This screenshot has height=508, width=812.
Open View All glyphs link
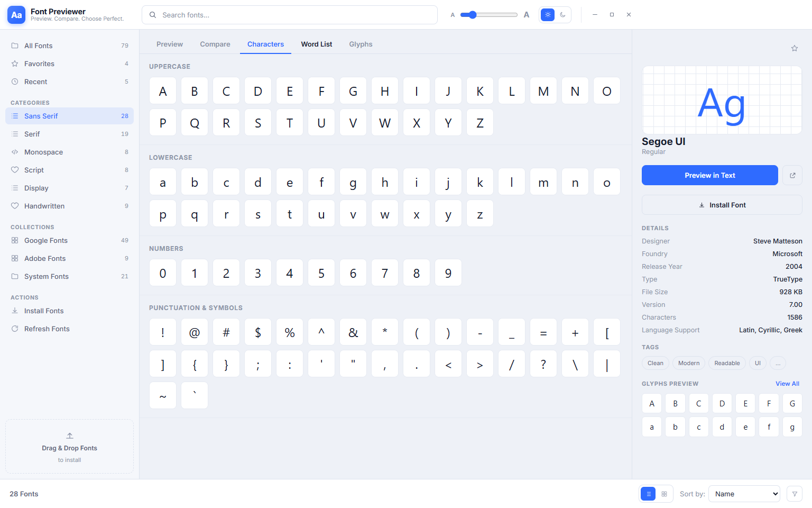pyautogui.click(x=788, y=384)
